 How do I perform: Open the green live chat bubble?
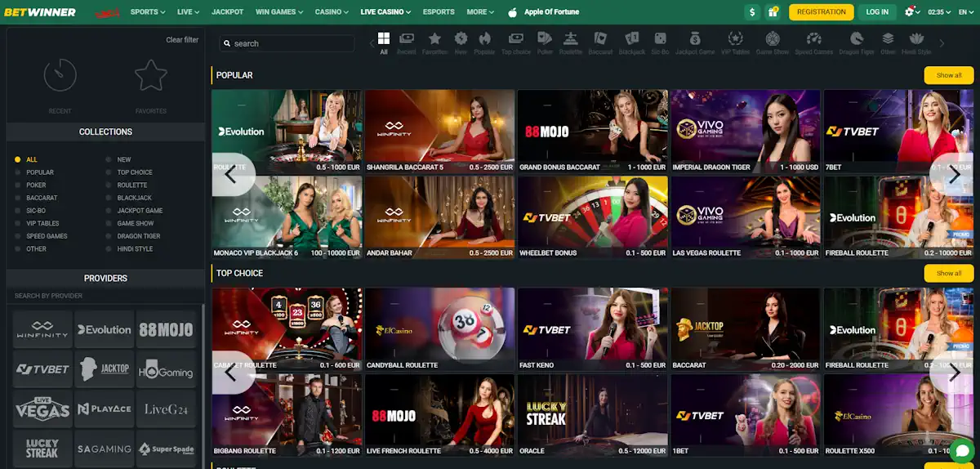962,451
